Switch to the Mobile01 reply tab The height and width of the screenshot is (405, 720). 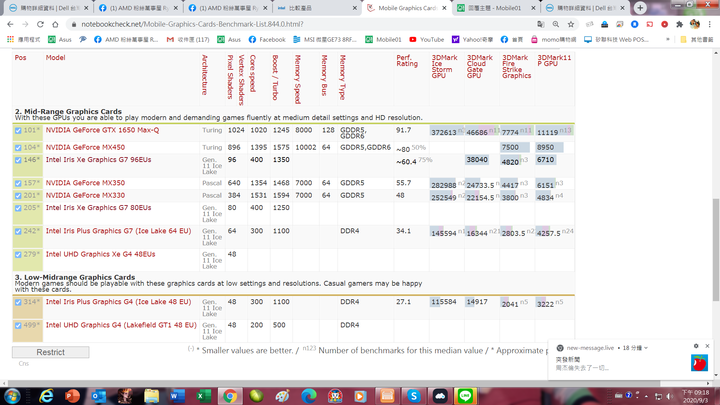point(495,8)
